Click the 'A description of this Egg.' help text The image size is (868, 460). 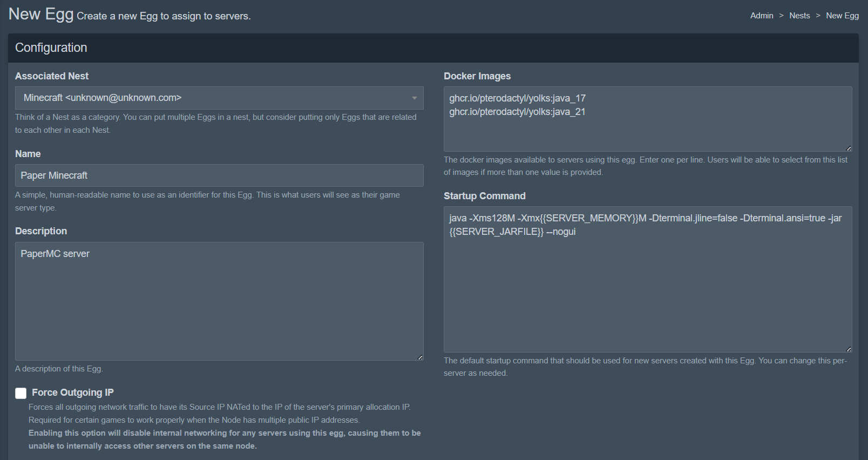coord(59,369)
